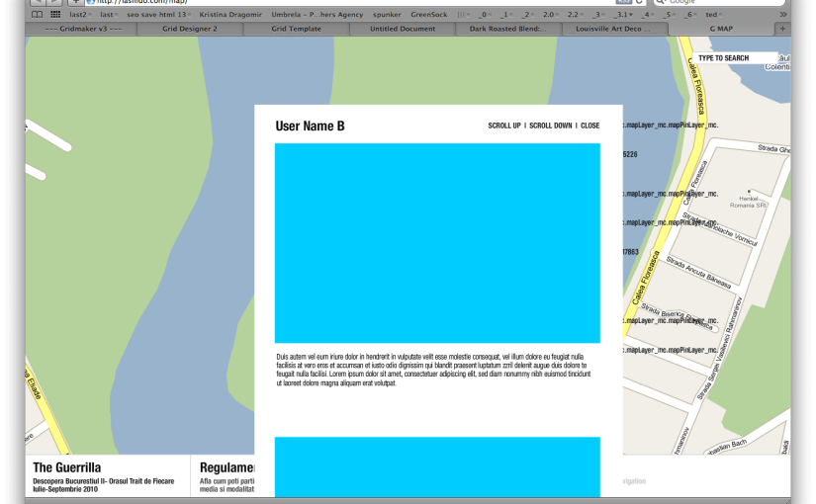The width and height of the screenshot is (816, 504).
Task: Open the _5 bookmark folder
Action: pos(669,15)
